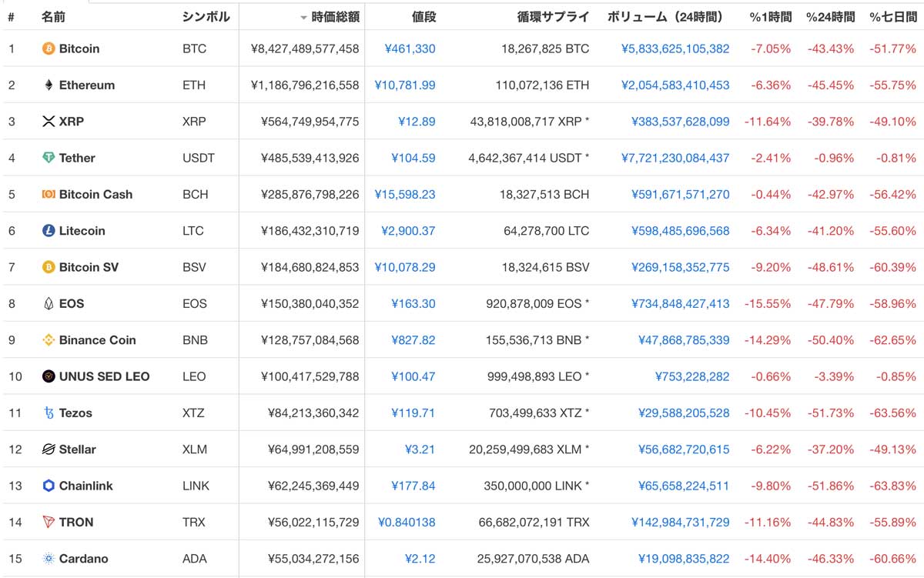Click Bitcoin volume ¥5,833,625,105,382
Image resolution: width=924 pixels, height=578 pixels.
point(675,48)
